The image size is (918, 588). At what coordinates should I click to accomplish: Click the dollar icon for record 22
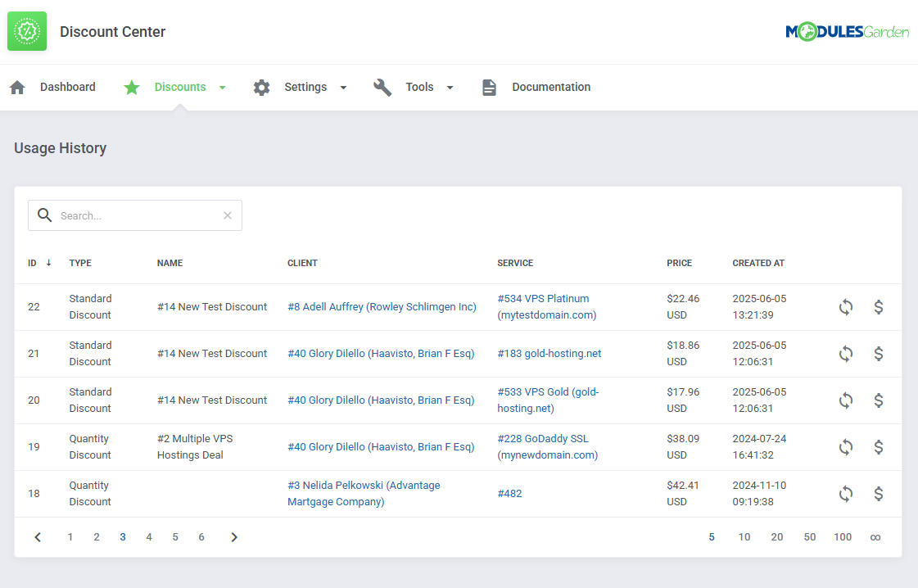click(x=878, y=307)
